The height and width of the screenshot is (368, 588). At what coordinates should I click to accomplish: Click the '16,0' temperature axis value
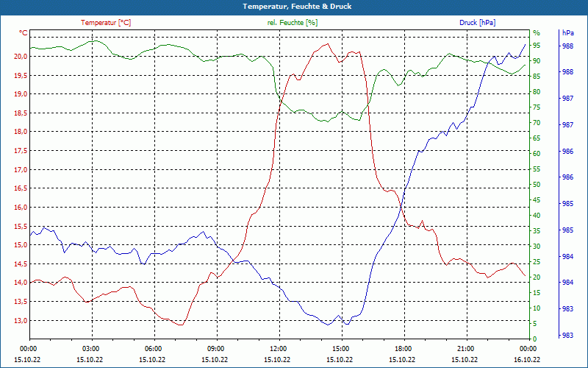click(x=21, y=208)
